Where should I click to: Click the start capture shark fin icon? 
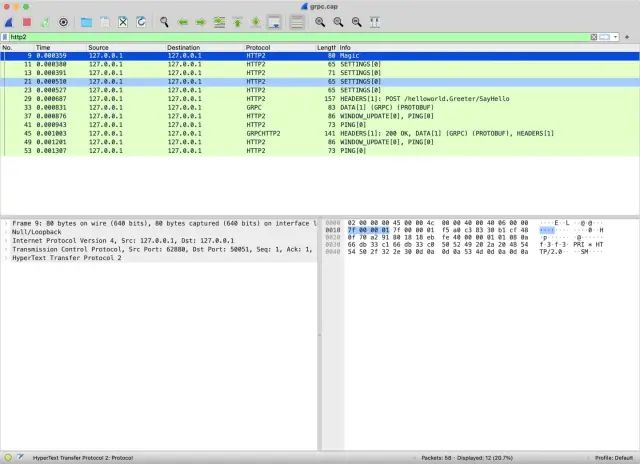pos(9,22)
